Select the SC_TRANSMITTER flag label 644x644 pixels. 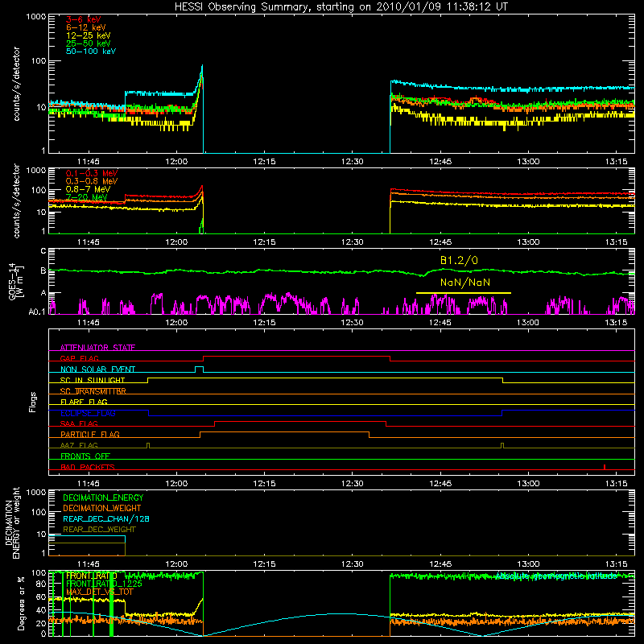click(x=93, y=391)
